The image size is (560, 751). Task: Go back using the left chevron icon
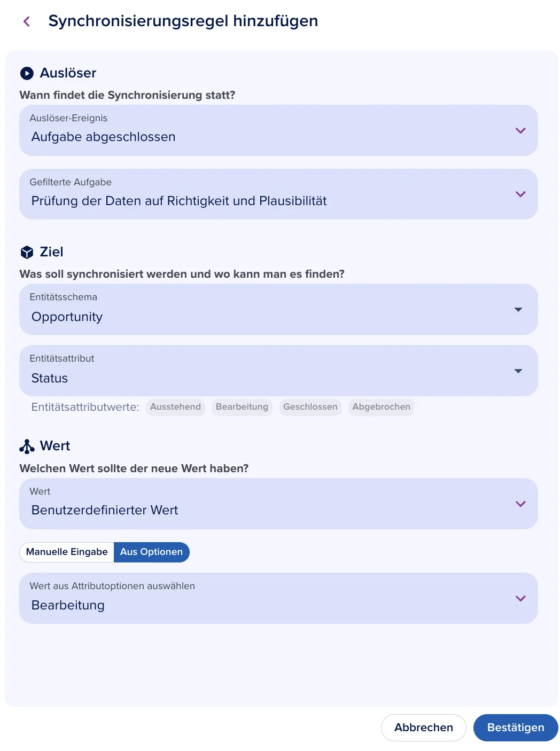[27, 21]
